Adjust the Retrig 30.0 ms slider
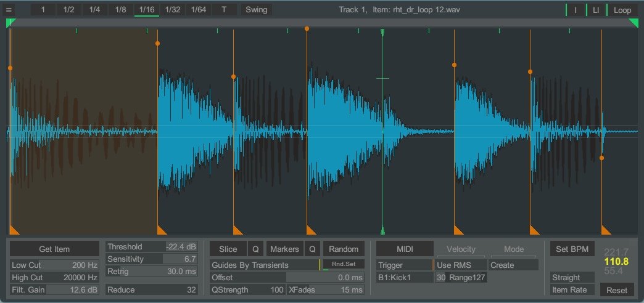The image size is (644, 303). tap(152, 272)
